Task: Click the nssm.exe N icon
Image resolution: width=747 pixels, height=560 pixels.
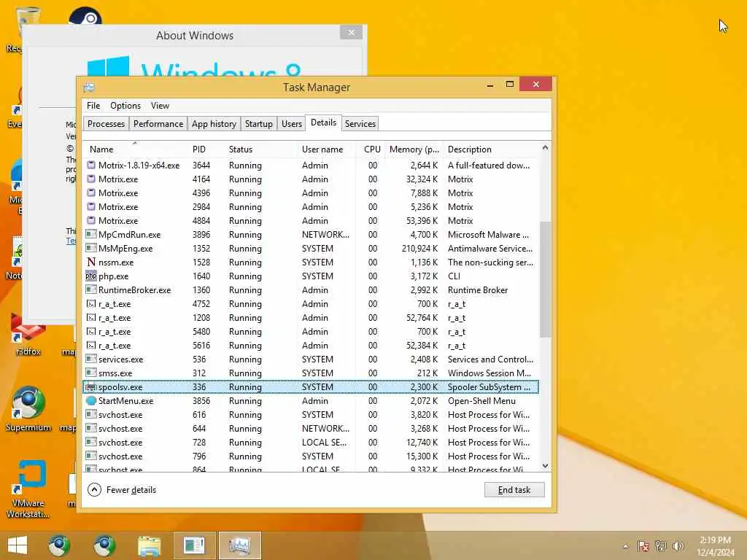Action: [91, 262]
